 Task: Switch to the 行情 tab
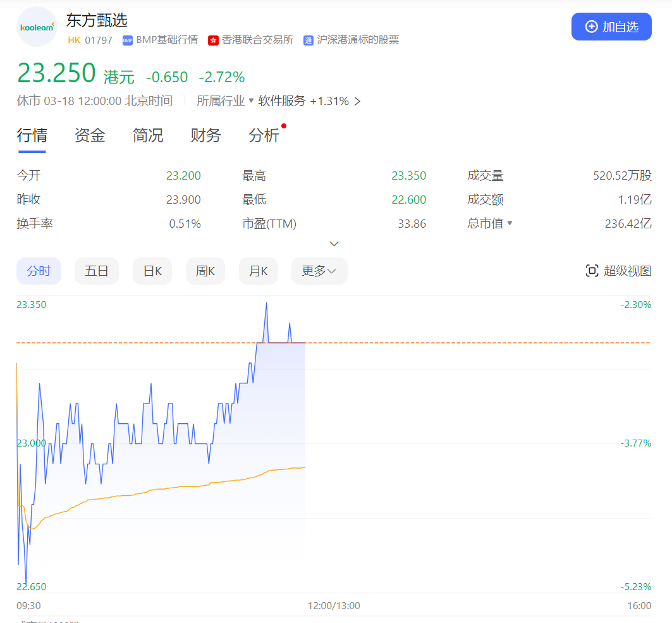[32, 135]
